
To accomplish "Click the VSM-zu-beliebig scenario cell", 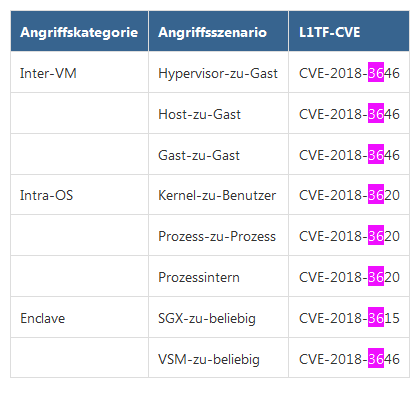I will 218,358.
